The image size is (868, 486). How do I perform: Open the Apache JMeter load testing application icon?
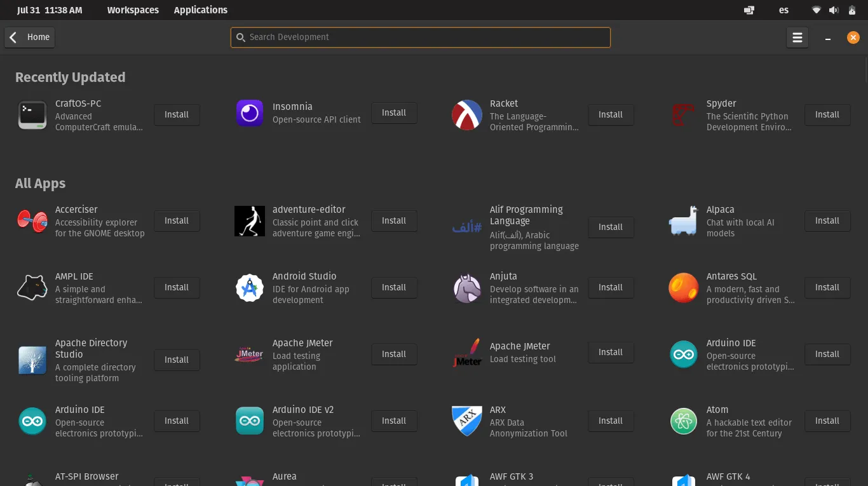249,354
